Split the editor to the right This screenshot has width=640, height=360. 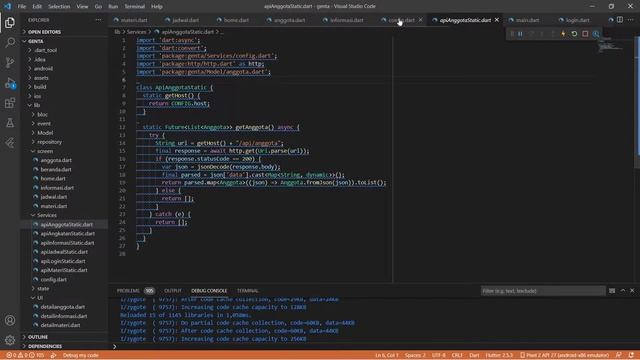pyautogui.click(x=620, y=20)
